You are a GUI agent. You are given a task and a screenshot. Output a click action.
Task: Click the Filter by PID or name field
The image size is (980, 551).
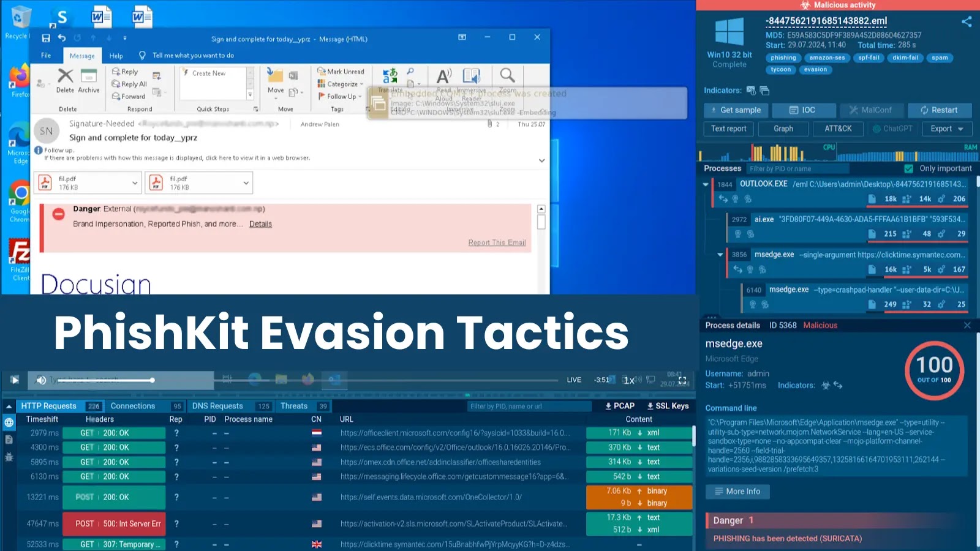797,168
